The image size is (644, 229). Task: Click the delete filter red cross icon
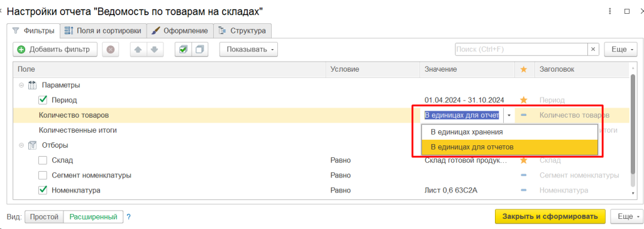coord(110,49)
